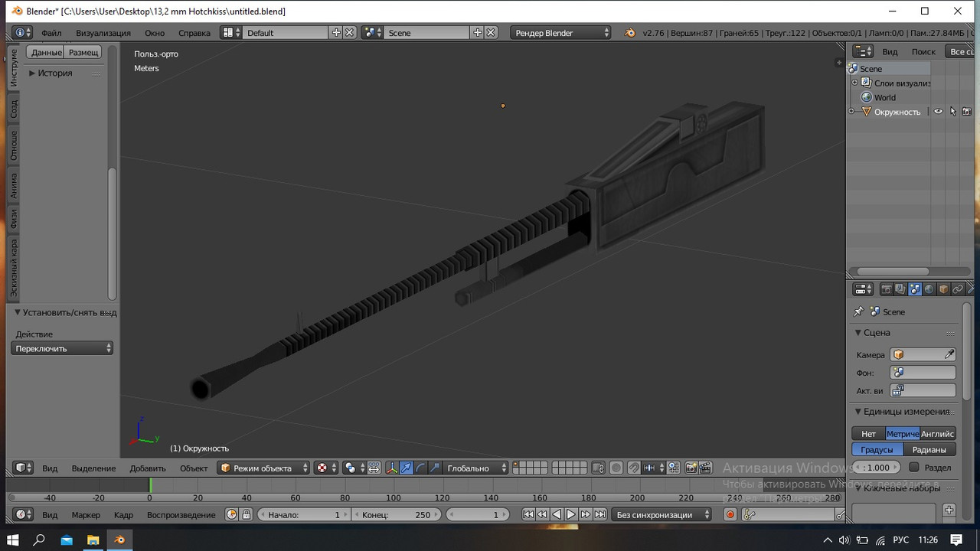This screenshot has width=980, height=551.
Task: Open the 3D View editor type selector
Action: (x=23, y=468)
